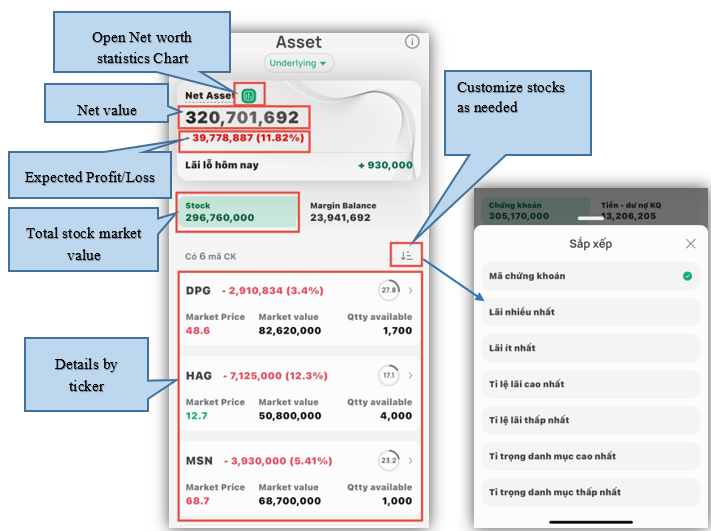Viewport: 711px width, 531px height.
Task: Expand MSN details chevron
Action: 410,461
